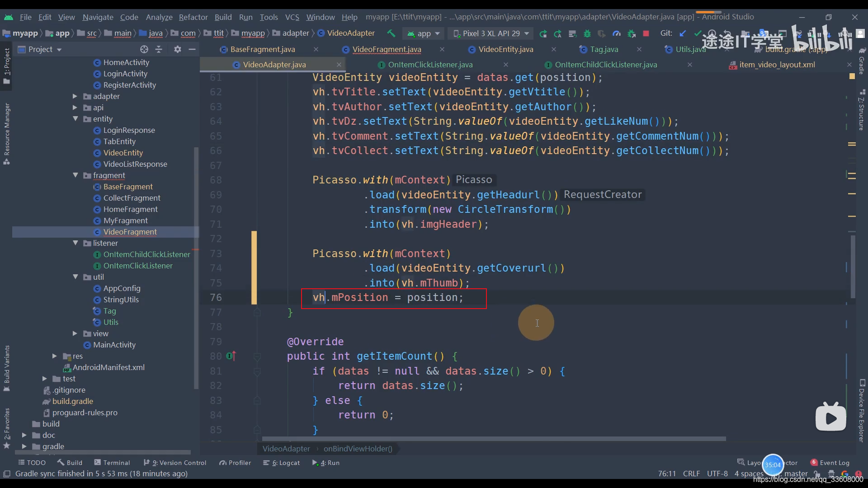Expand the api folder in tree
868x488 pixels.
tap(75, 108)
